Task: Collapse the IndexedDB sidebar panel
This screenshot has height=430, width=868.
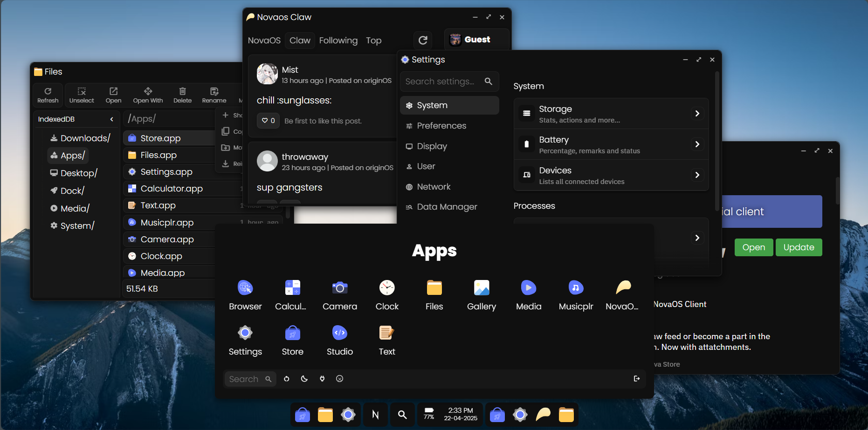Action: pyautogui.click(x=112, y=119)
